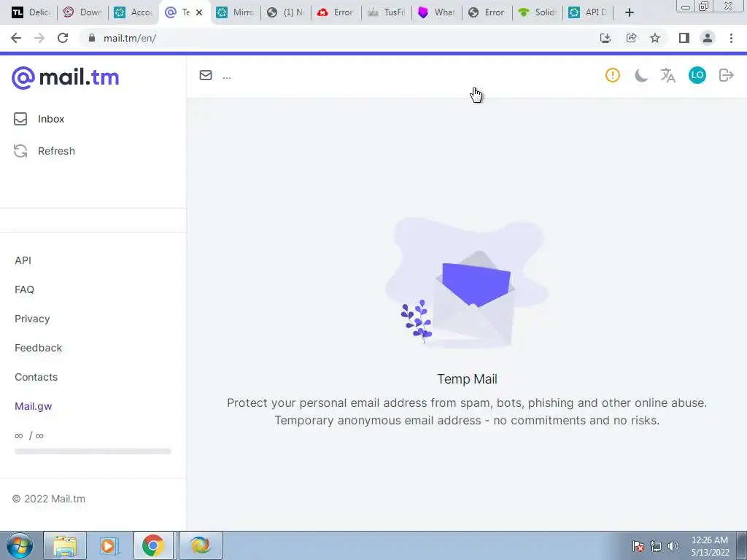Click the share page icon

[x=631, y=38]
